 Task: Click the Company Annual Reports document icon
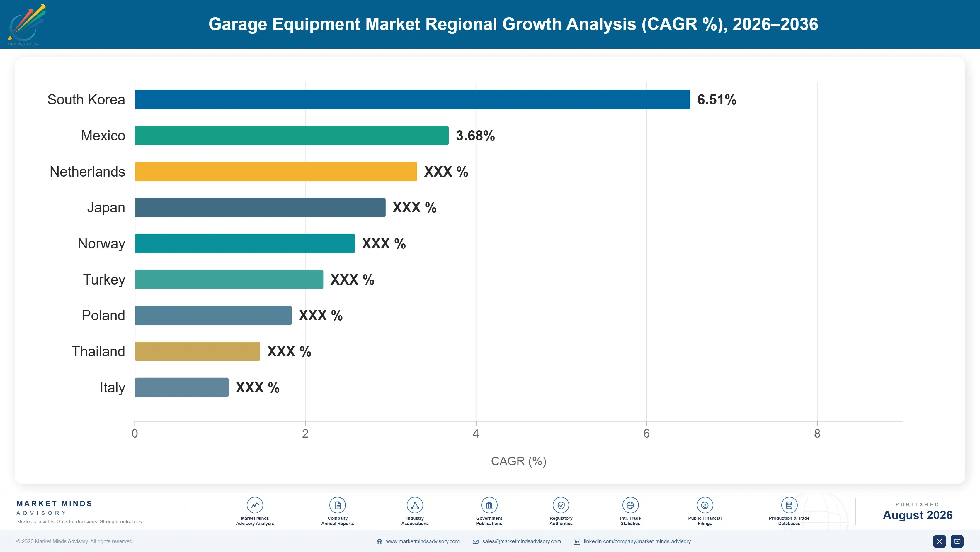coord(337,505)
